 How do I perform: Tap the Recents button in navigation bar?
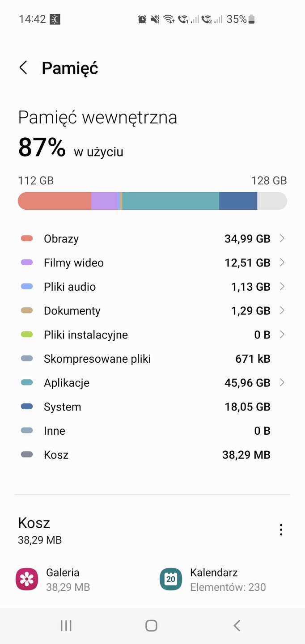point(66,626)
